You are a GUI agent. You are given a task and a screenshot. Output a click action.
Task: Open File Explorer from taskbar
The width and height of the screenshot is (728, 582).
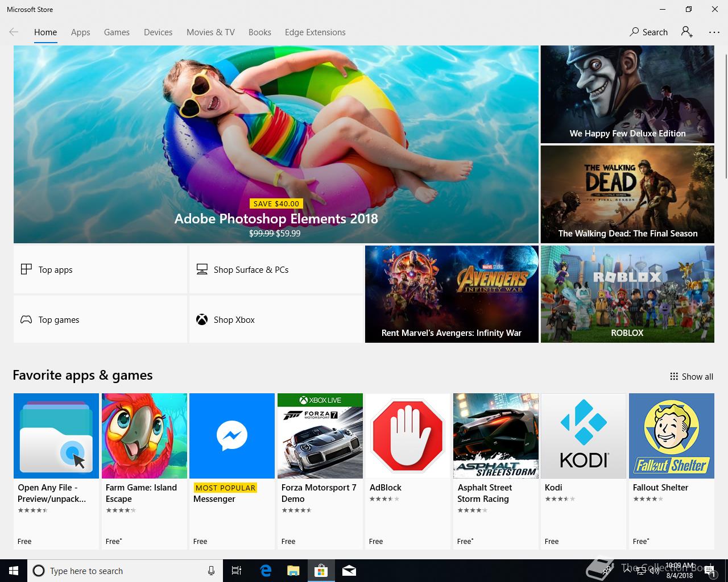click(x=293, y=571)
